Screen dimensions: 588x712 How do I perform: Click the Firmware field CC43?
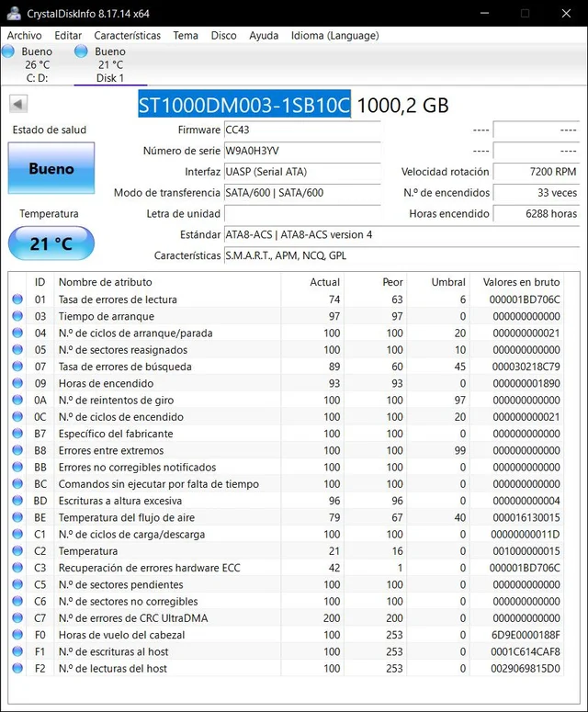(302, 130)
